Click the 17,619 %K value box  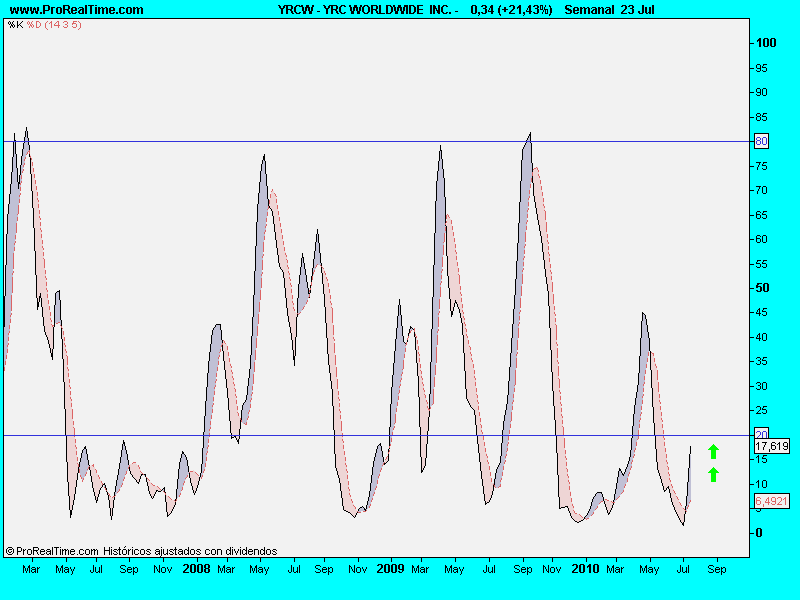772,446
